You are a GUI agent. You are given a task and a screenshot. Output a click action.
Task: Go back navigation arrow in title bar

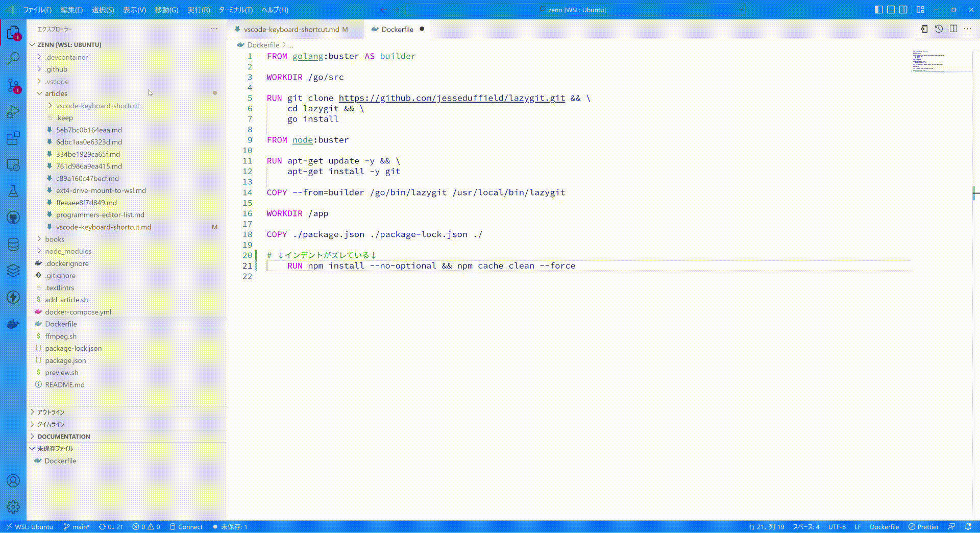click(x=383, y=10)
